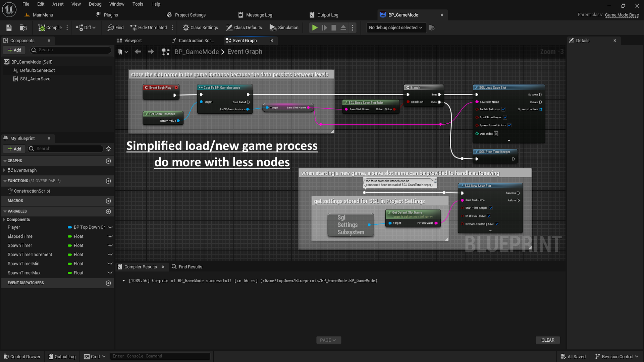
Task: Toggle Hide Unrelated nodes
Action: [x=149, y=28]
